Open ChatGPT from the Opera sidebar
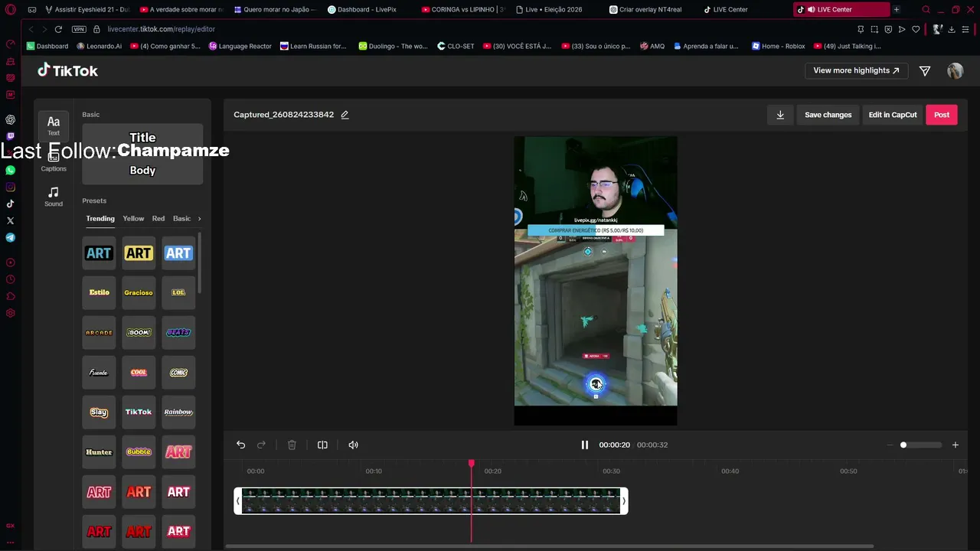This screenshot has width=980, height=551. coord(10,119)
